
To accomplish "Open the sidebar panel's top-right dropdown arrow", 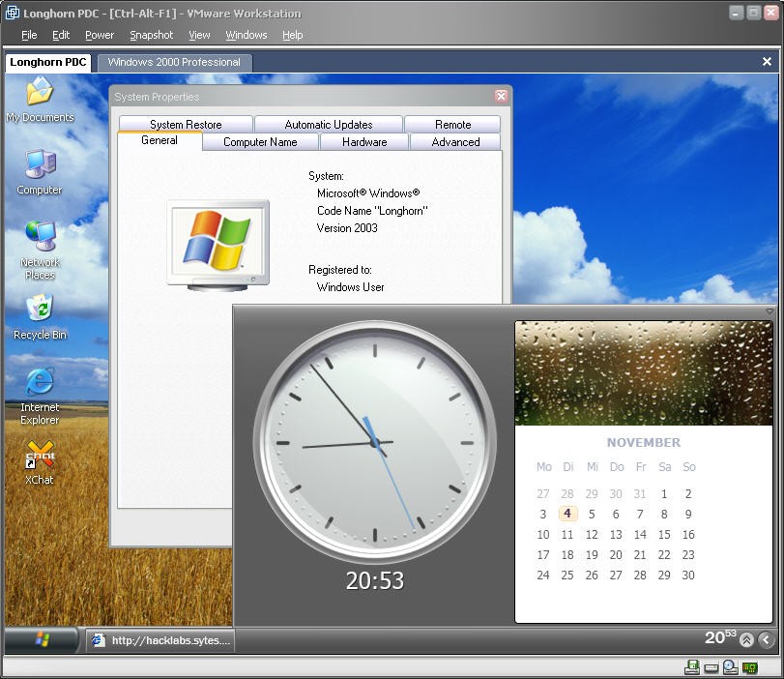I will (769, 311).
